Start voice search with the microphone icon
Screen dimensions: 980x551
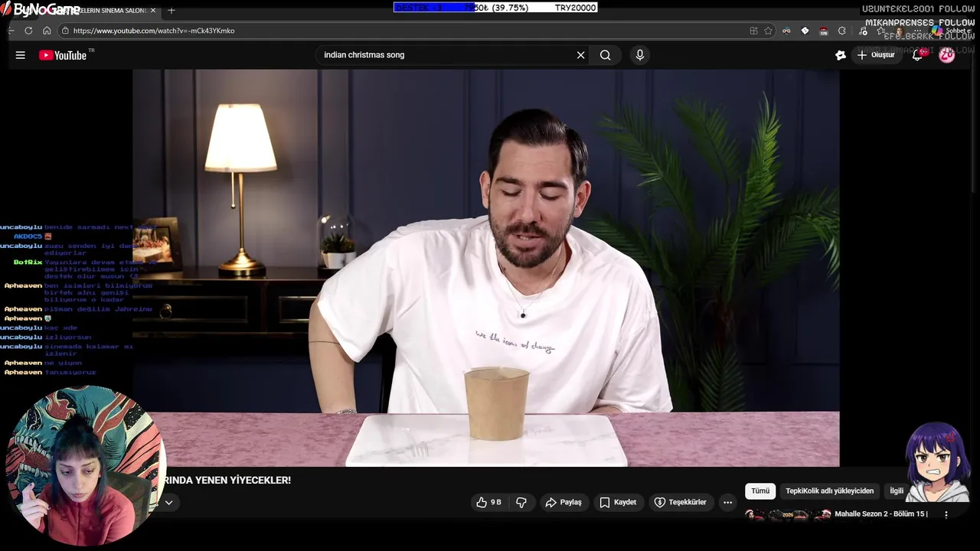(x=640, y=55)
